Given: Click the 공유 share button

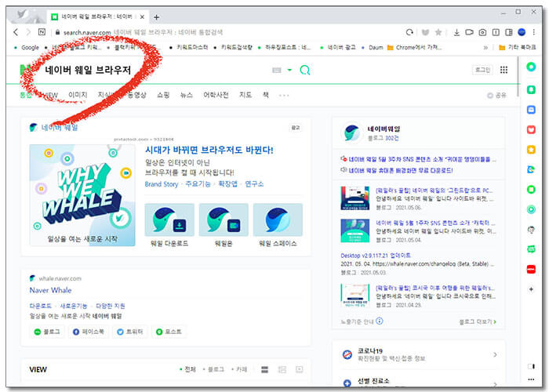Looking at the screenshot, I should pos(496,95).
